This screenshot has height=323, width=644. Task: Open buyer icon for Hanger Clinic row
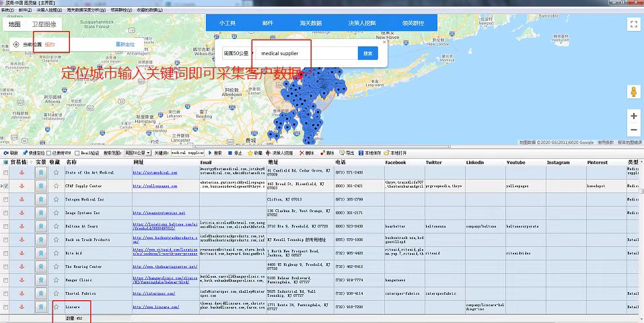click(x=40, y=279)
